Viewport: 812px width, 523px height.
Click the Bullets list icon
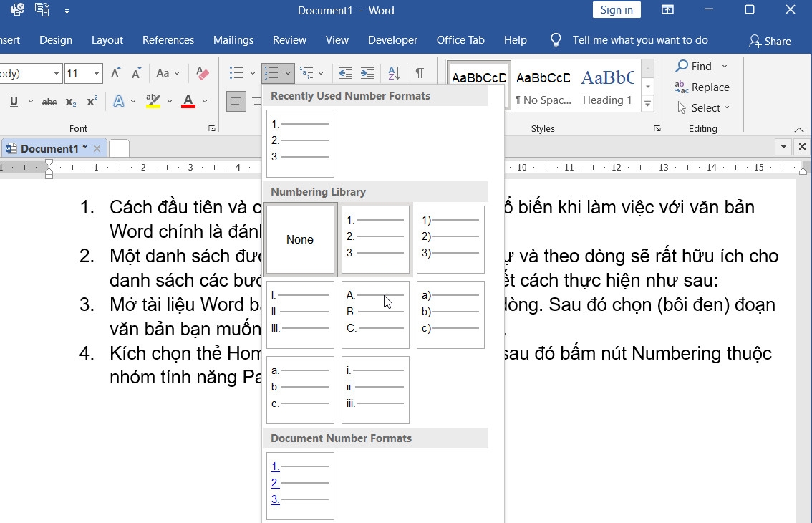point(236,73)
